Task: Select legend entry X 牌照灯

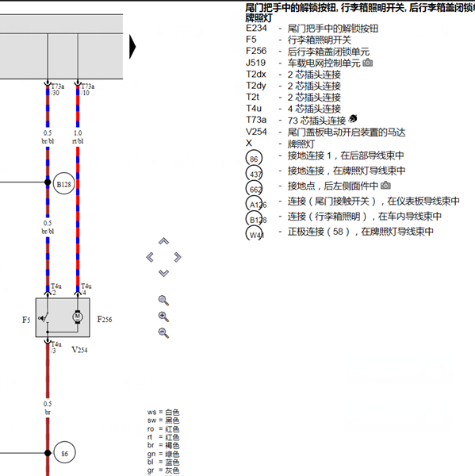Action: [280, 144]
